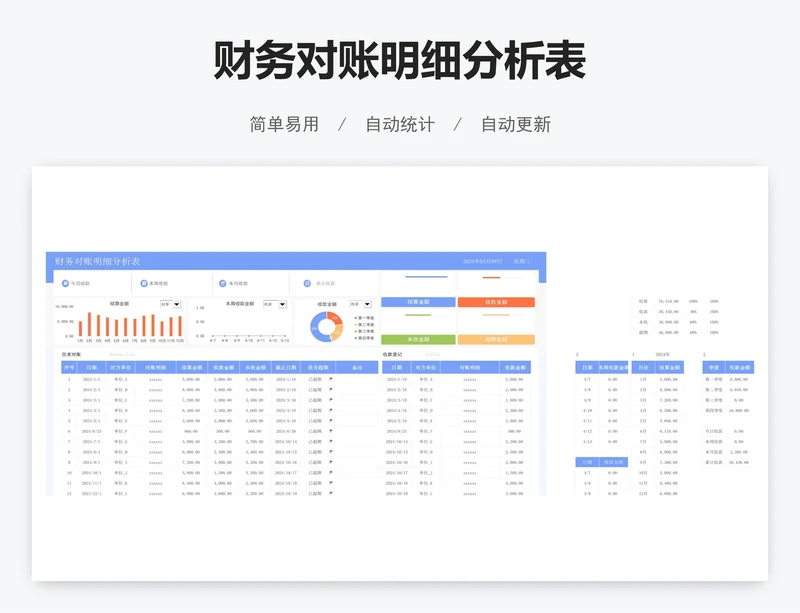
Task: Click the 本周收款 card icon
Action: click(x=144, y=283)
